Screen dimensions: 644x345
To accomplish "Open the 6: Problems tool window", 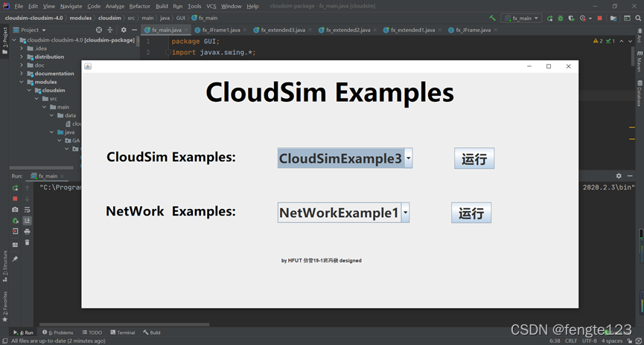I will click(x=58, y=332).
